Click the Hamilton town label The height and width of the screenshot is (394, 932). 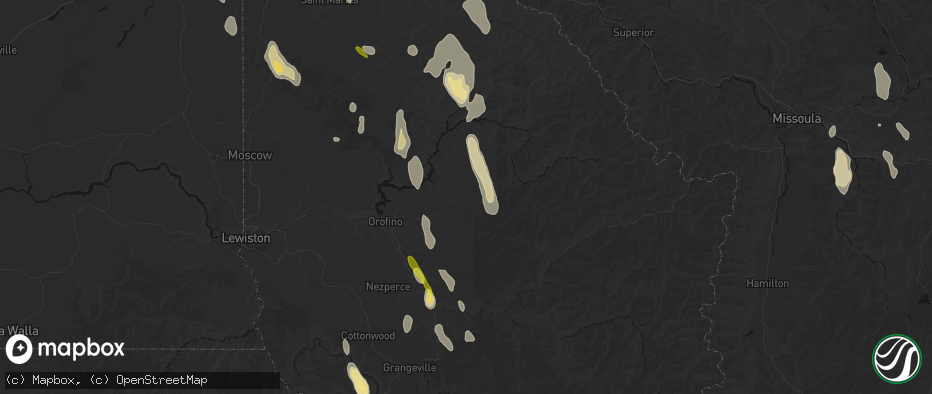767,283
